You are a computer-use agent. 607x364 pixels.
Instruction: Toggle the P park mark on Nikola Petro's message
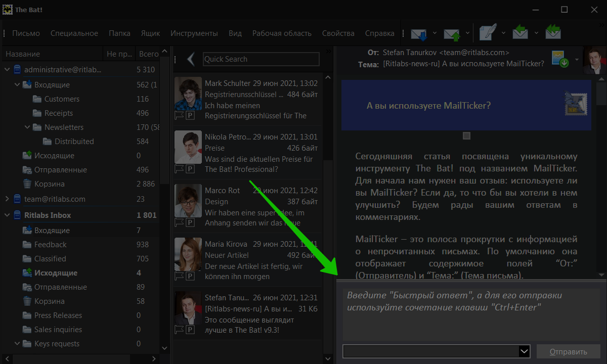click(190, 169)
